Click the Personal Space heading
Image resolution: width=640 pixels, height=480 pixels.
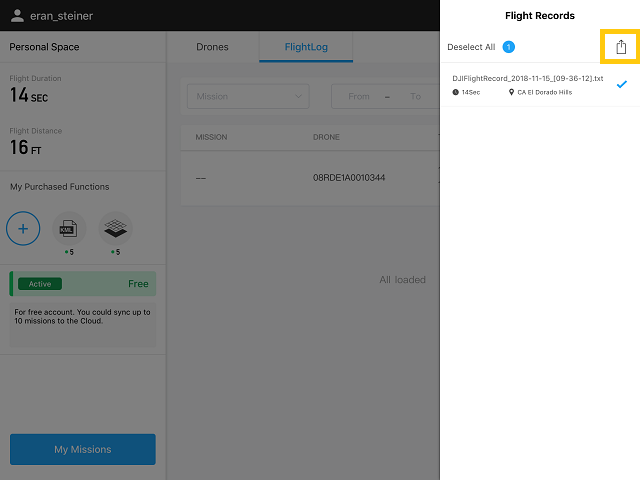click(x=44, y=47)
